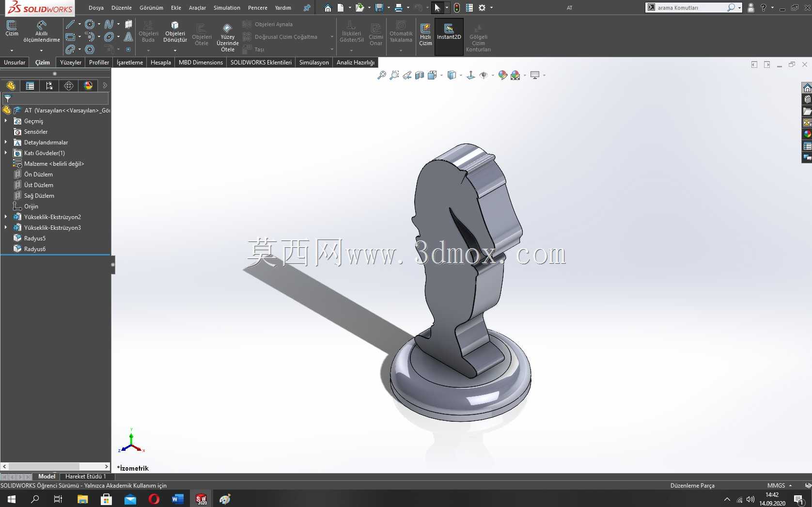Image resolution: width=812 pixels, height=507 pixels.
Task: Select the Circle sketch tool
Action: click(89, 24)
